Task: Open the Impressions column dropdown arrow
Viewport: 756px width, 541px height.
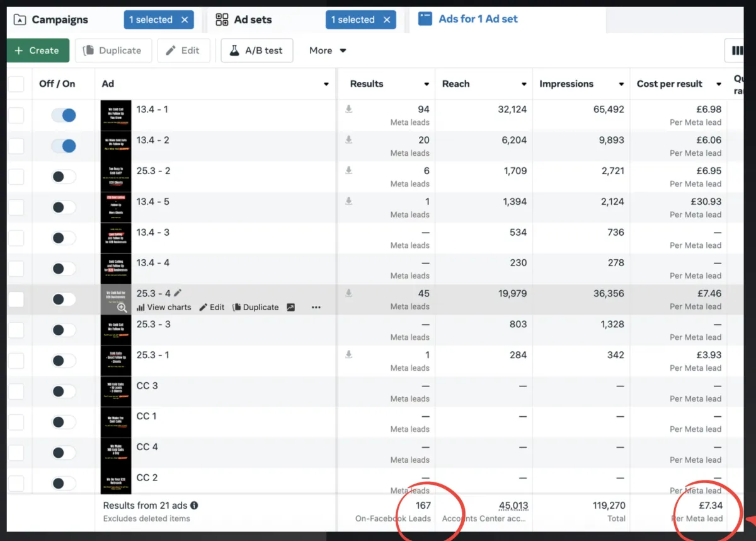Action: coord(621,84)
